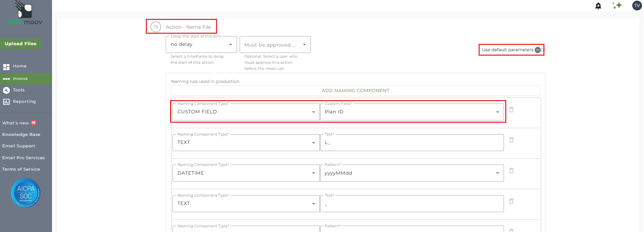Open the Plan ID custom field dropdown
The image size is (644, 232).
click(411, 112)
